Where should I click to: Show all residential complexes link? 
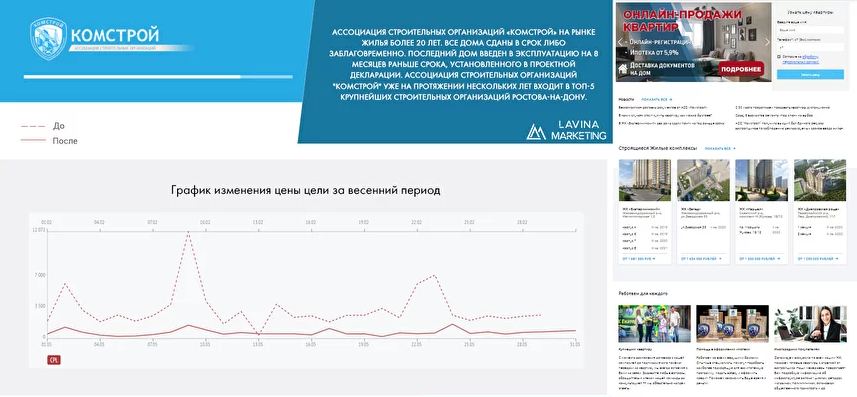coord(720,148)
